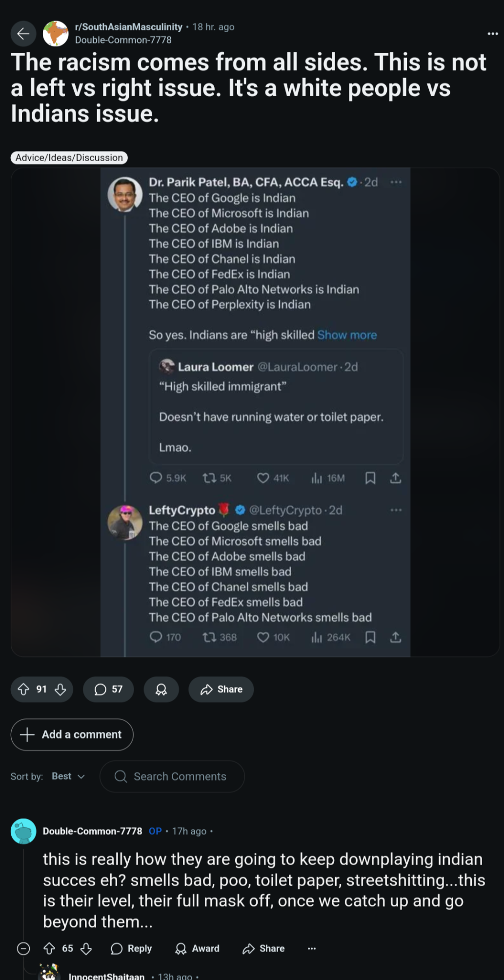Award the top comment
The image size is (504, 980).
pos(197,948)
